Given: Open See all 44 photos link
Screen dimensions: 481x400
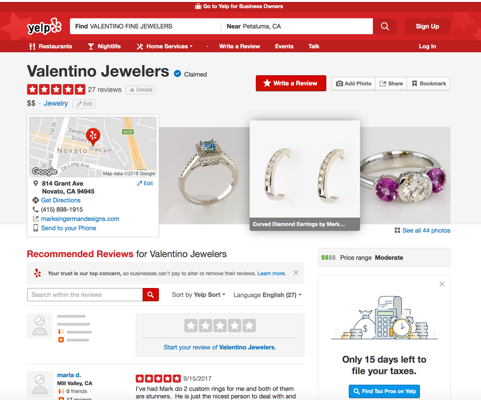Looking at the screenshot, I should coord(422,230).
